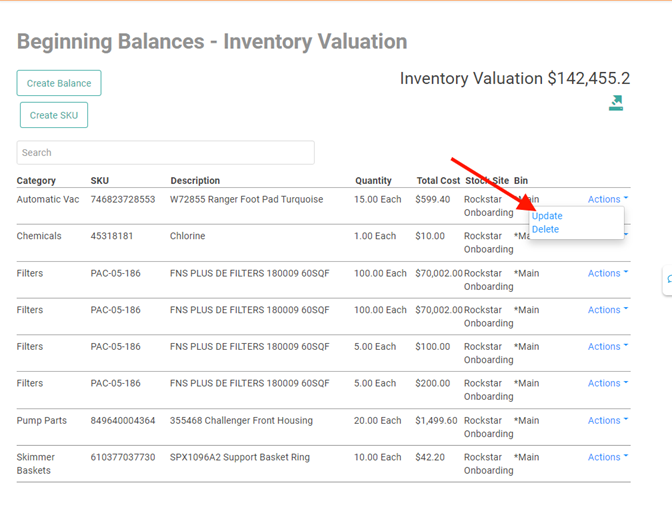This screenshot has width=672, height=527.
Task: Click the export inventory valuation icon
Action: (616, 103)
